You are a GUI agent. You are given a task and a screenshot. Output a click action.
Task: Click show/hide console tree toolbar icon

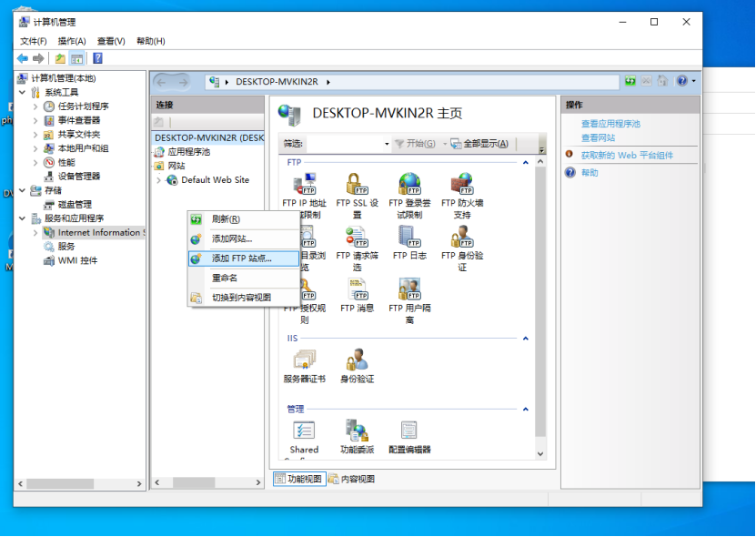[76, 58]
